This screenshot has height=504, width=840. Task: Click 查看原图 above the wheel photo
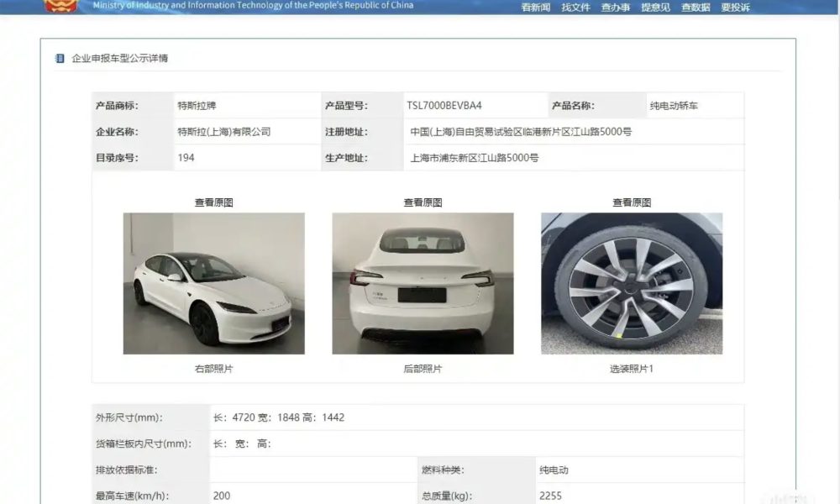coord(632,202)
